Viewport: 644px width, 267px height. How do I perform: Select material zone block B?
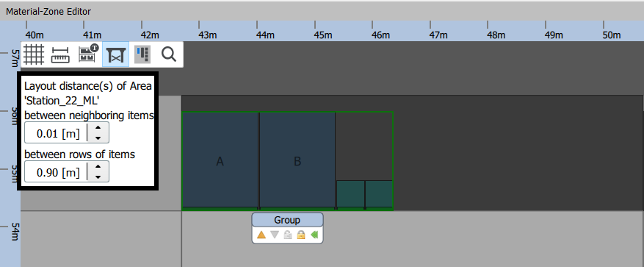click(297, 160)
